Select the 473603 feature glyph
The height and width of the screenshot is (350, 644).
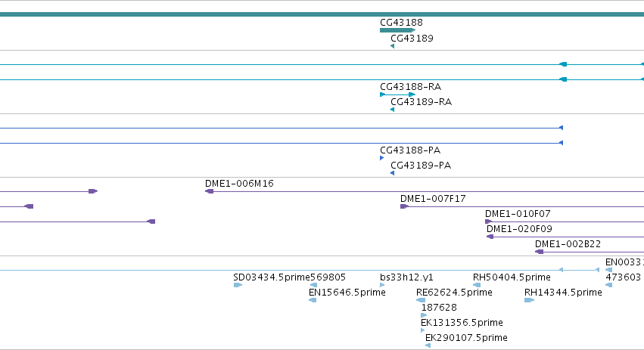pyautogui.click(x=609, y=285)
